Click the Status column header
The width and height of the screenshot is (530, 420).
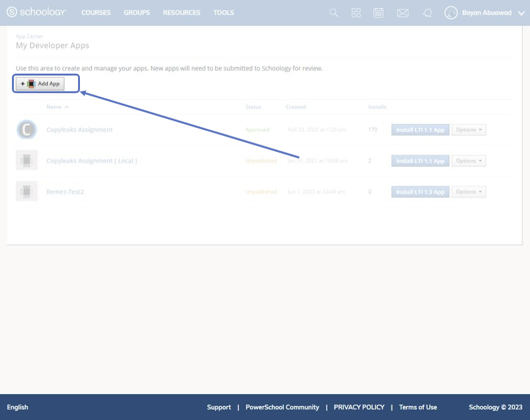click(x=253, y=107)
